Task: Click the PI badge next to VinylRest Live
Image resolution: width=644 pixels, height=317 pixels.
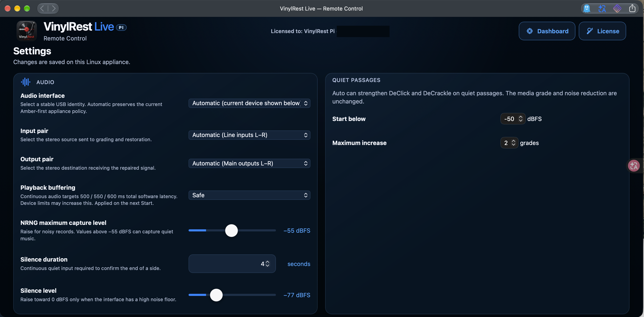Action: pyautogui.click(x=121, y=28)
